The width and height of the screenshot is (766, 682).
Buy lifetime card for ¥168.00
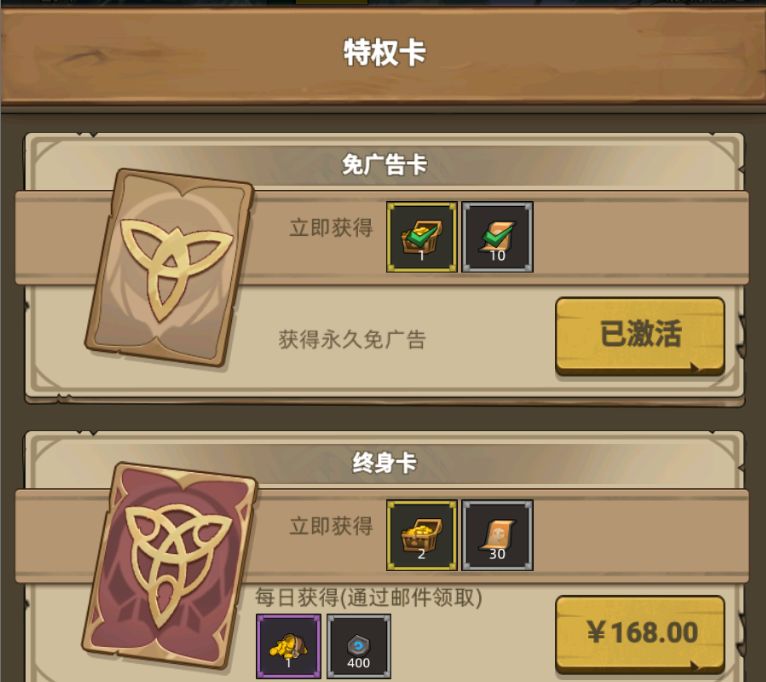coord(640,634)
